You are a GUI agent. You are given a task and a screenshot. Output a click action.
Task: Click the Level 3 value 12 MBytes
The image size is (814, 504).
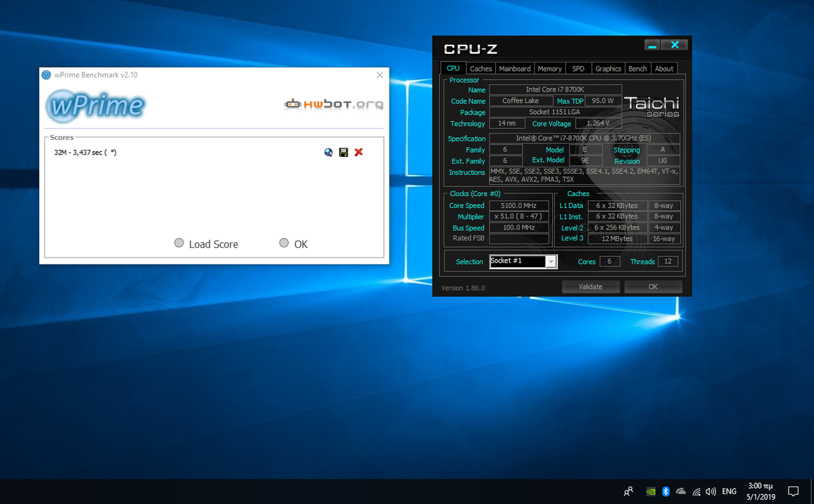point(617,239)
